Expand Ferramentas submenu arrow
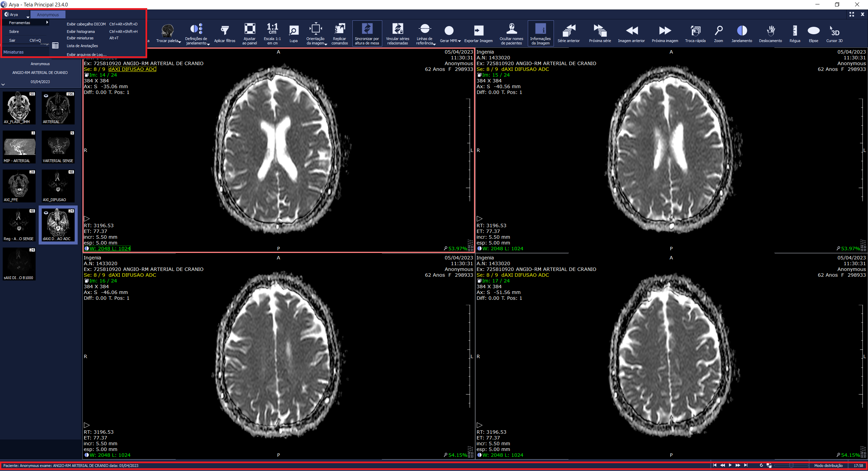The image size is (868, 471). pos(47,22)
